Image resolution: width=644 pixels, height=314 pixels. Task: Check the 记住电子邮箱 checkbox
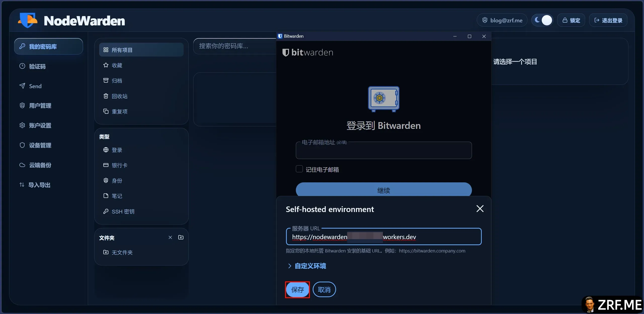[299, 169]
